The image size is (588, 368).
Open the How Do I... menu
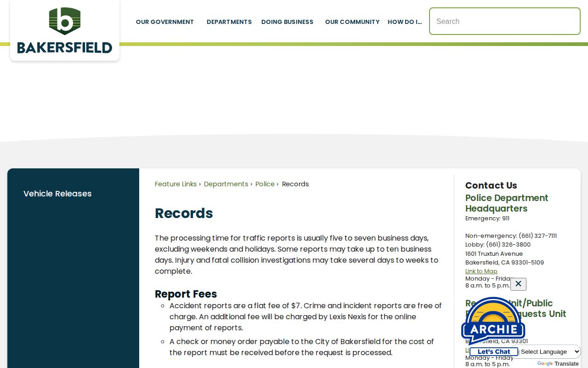(405, 22)
